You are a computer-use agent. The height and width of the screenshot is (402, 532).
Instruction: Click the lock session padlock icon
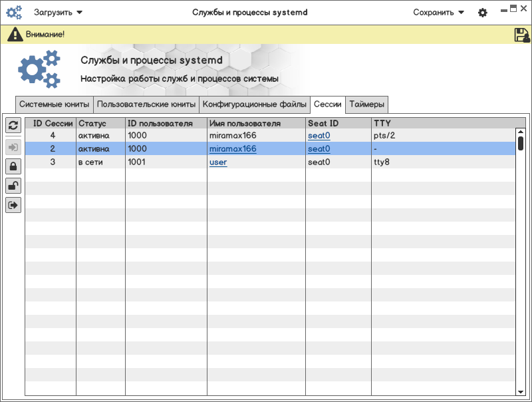[13, 166]
